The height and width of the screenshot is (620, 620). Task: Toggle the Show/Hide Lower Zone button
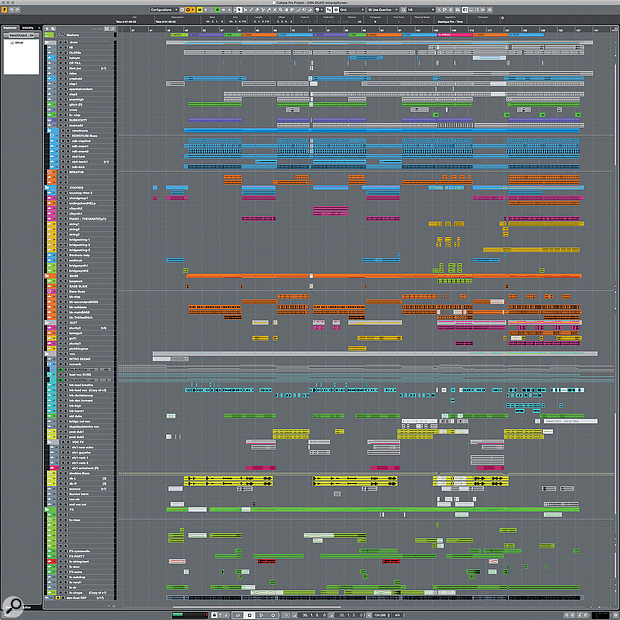[471, 9]
